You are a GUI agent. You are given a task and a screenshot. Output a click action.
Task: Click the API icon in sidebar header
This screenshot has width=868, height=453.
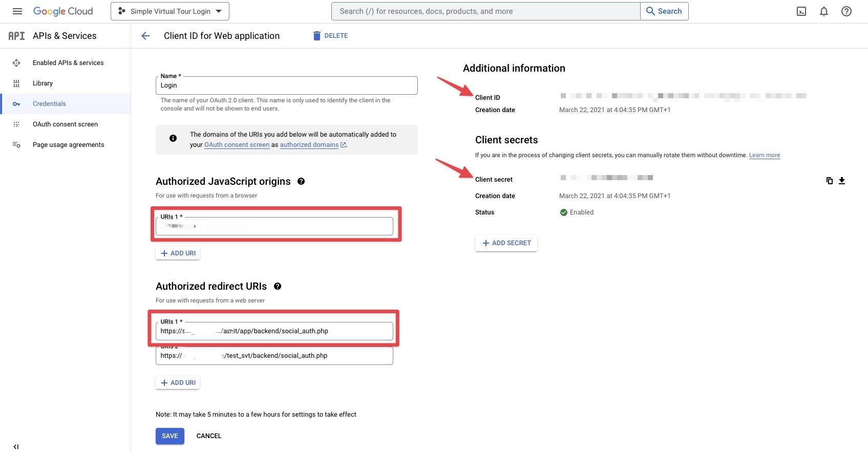(x=16, y=36)
